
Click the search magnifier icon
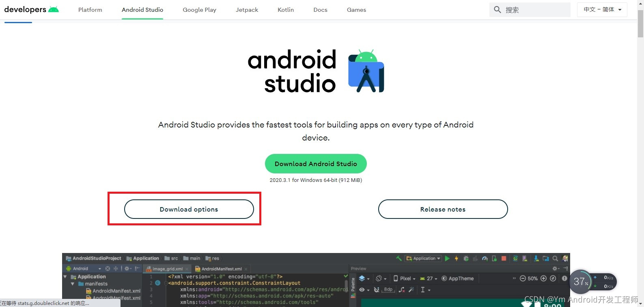(x=498, y=9)
